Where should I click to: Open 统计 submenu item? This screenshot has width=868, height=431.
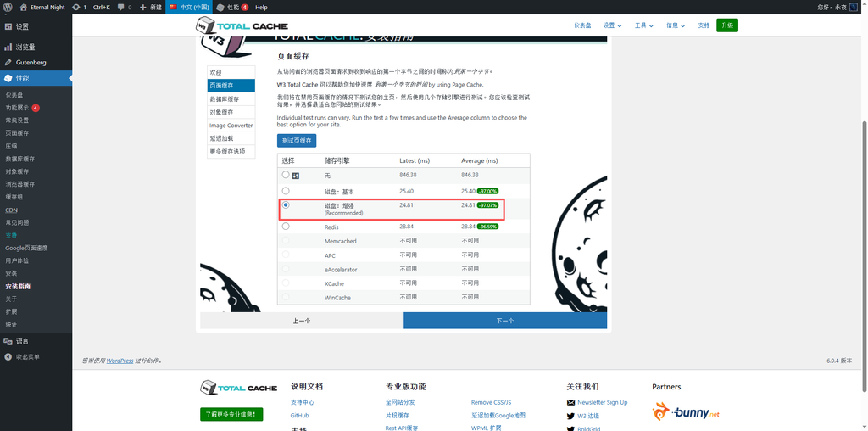pyautogui.click(x=11, y=325)
